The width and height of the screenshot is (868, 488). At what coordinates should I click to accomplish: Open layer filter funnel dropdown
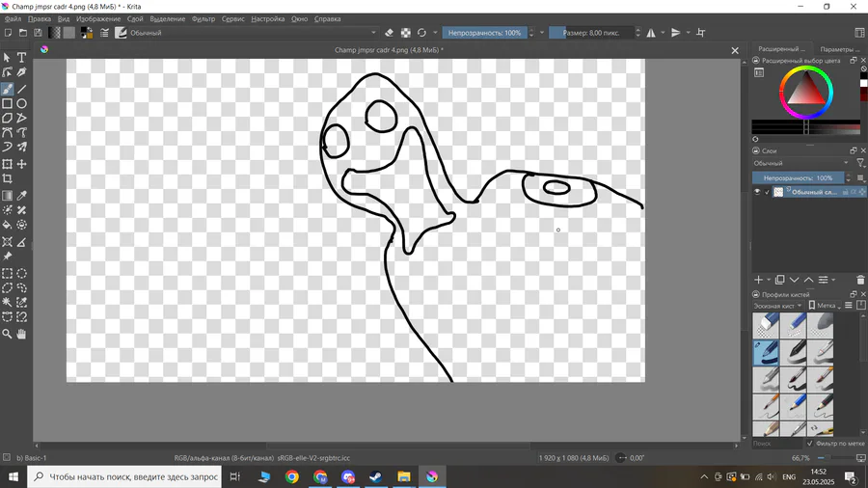point(861,163)
